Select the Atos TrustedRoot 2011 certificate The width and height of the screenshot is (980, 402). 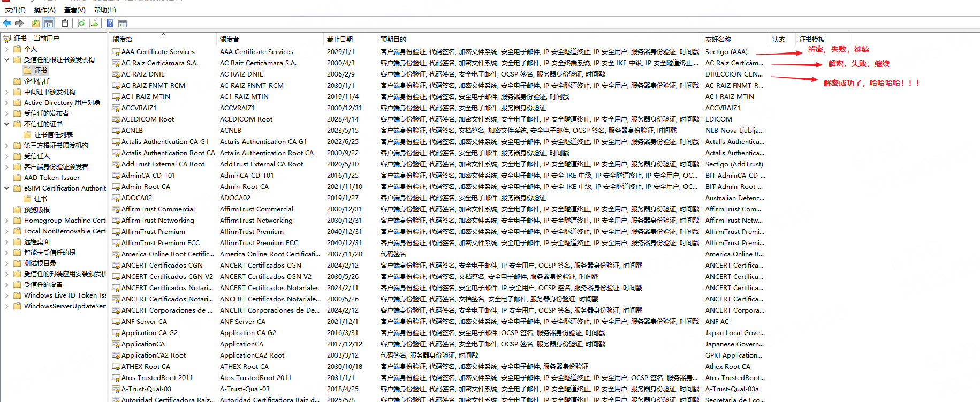click(x=157, y=378)
